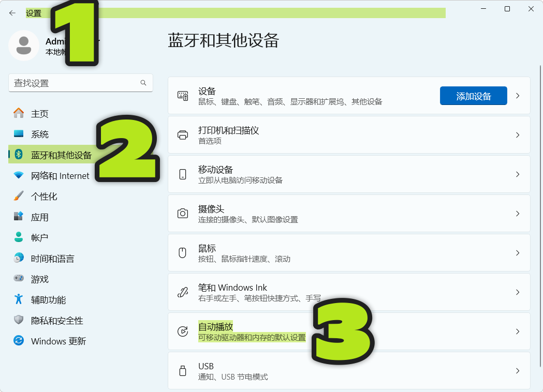
Task: Click the 蓝牙和其他设备 sidebar item
Action: (80, 155)
